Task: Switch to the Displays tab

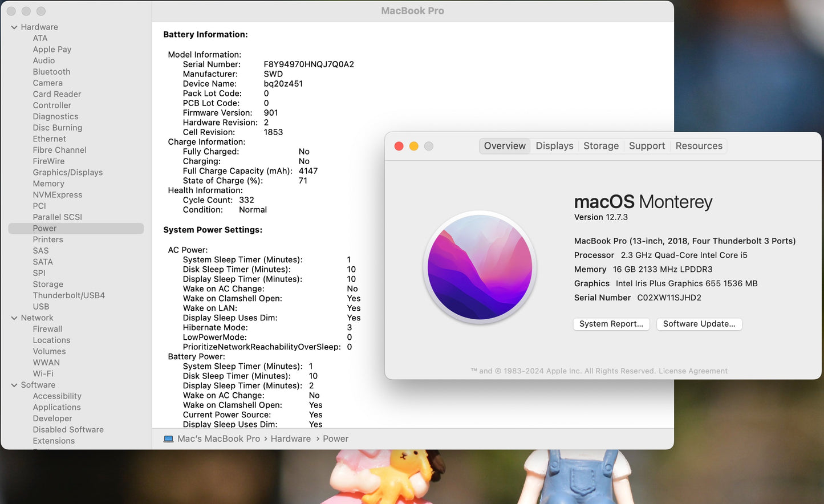Action: [x=554, y=146]
